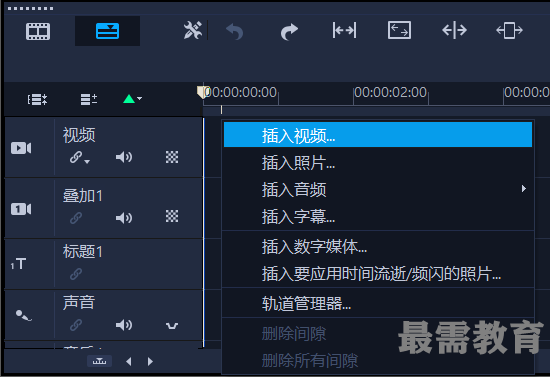Click the 声音 track label

pos(79,302)
